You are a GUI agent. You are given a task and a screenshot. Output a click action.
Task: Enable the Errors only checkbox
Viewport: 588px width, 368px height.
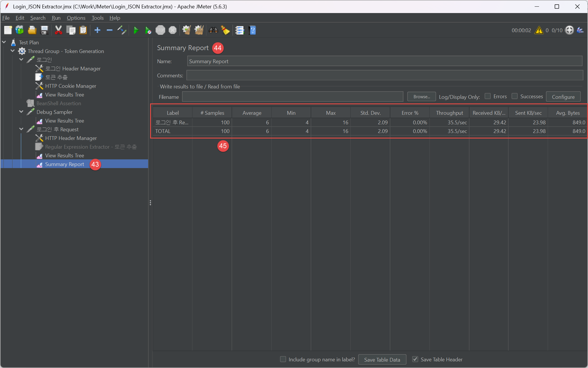pyautogui.click(x=488, y=96)
